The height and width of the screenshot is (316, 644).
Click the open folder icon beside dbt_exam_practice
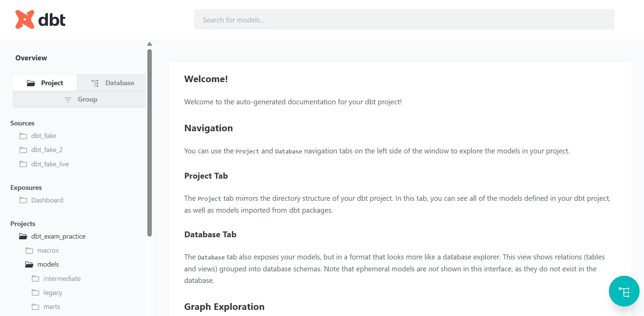(x=23, y=236)
